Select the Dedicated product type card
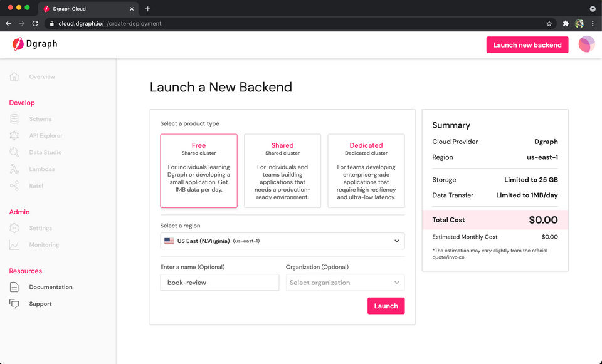The image size is (602, 364). tap(366, 170)
